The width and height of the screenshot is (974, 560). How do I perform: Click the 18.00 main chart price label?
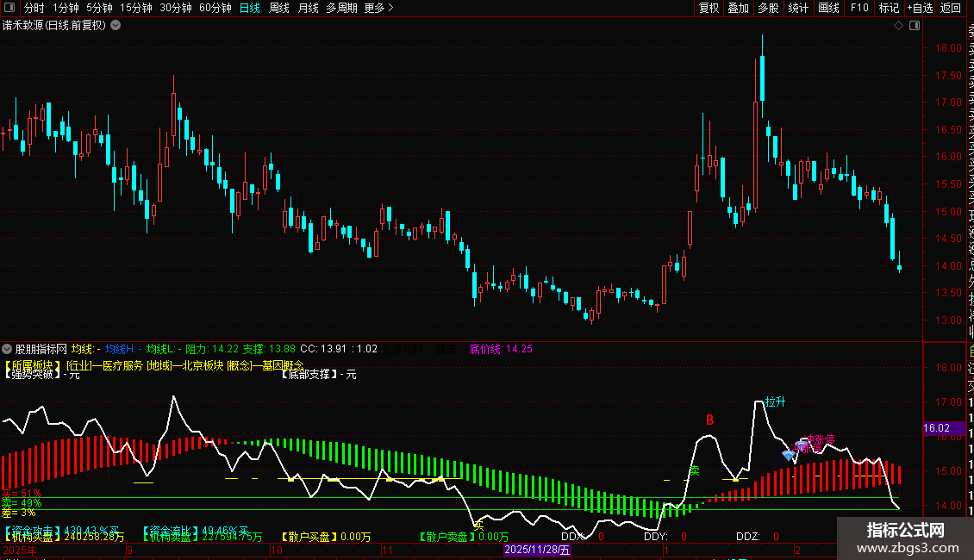(948, 47)
